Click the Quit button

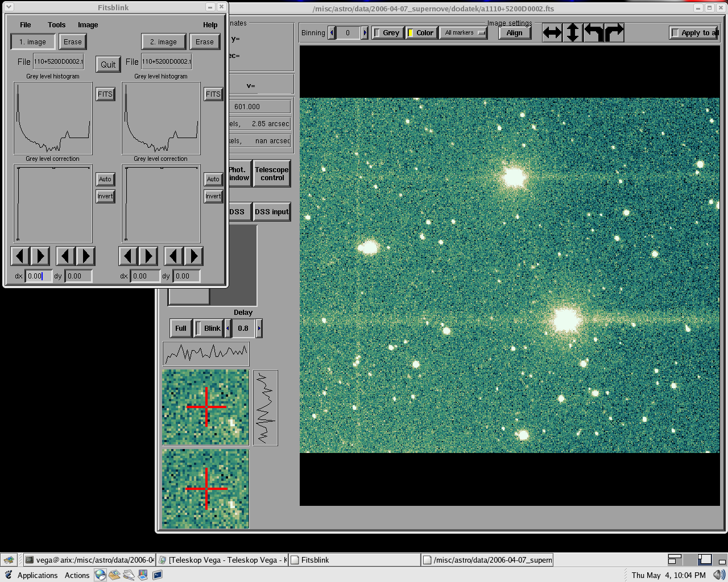point(108,65)
